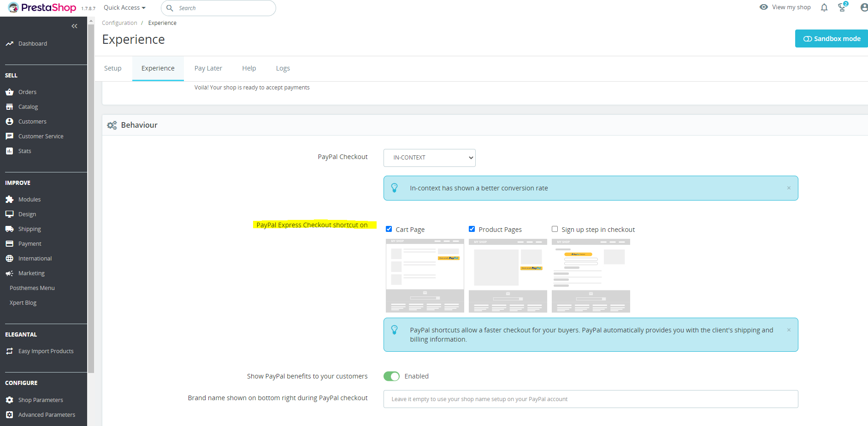The width and height of the screenshot is (868, 426).
Task: Click the Sandbox mode button
Action: pyautogui.click(x=832, y=39)
